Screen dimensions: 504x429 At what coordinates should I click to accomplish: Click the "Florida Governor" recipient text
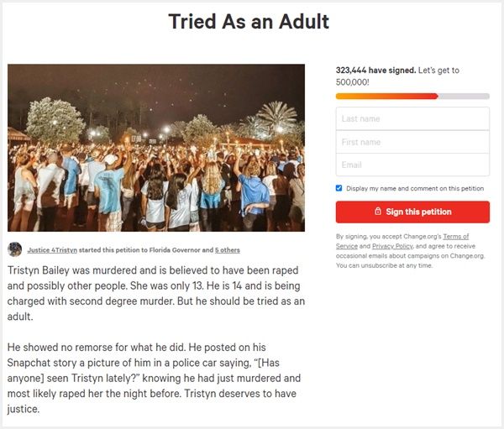pyautogui.click(x=175, y=250)
